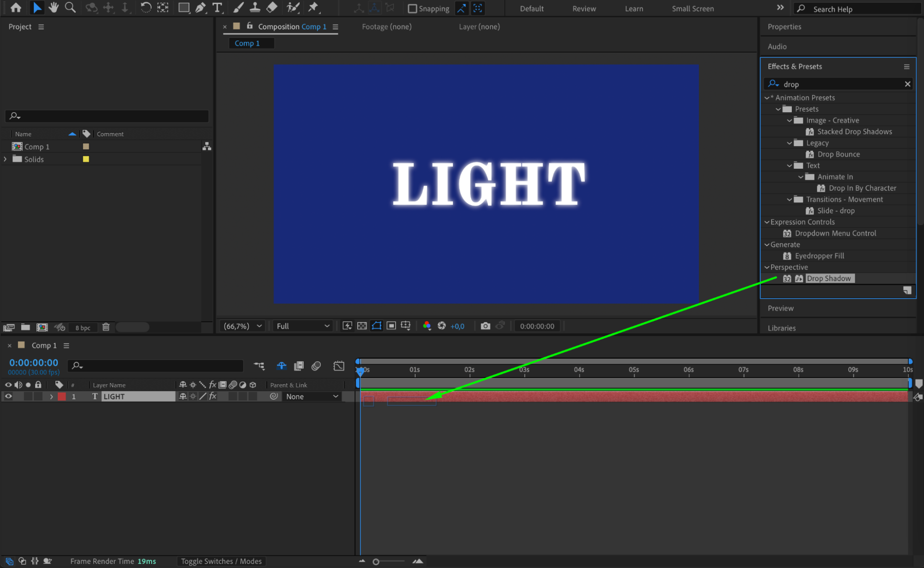Click Toggle Switches / Modes button
This screenshot has width=924, height=568.
[221, 561]
